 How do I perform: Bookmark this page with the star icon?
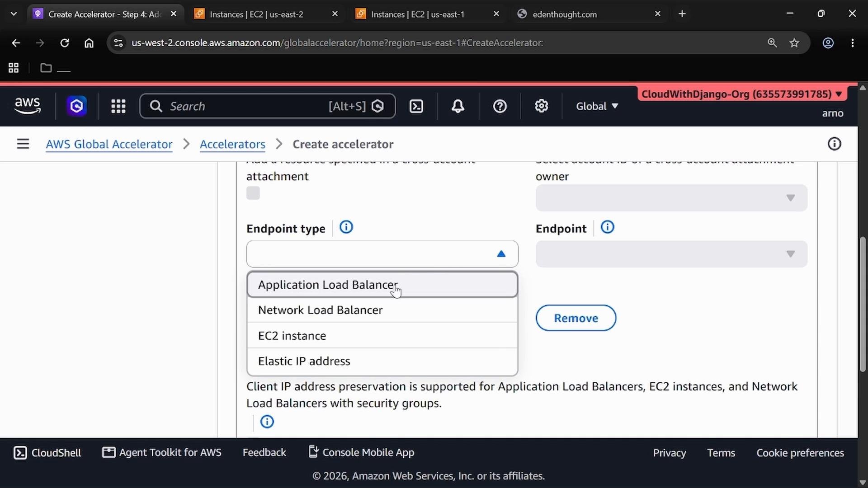pyautogui.click(x=794, y=43)
